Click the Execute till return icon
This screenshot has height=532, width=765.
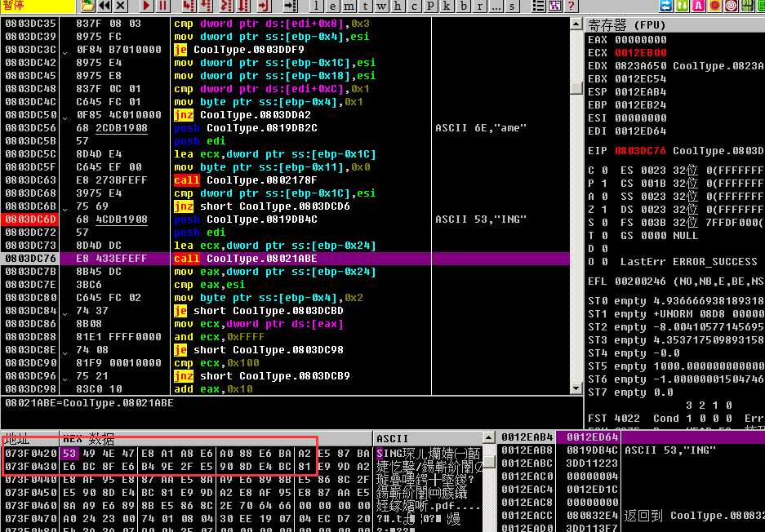click(262, 6)
